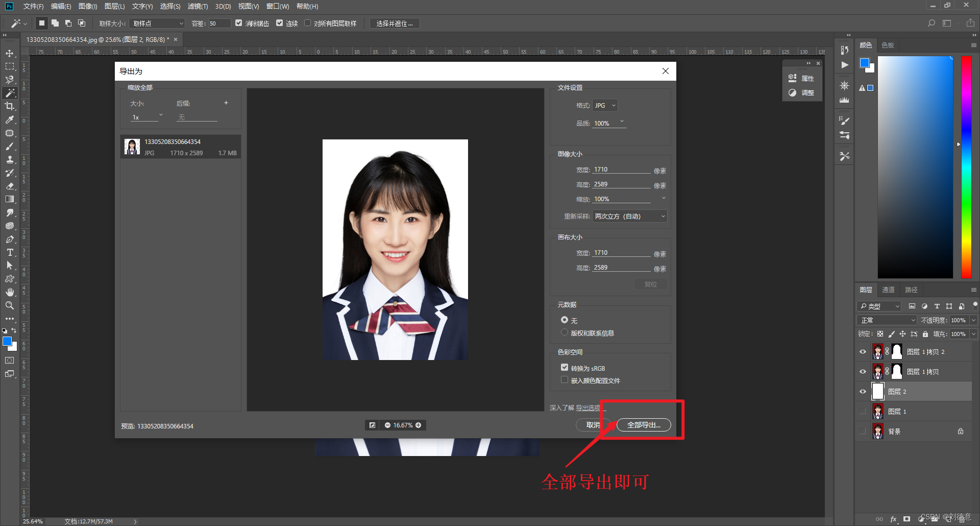The height and width of the screenshot is (526, 980).
Task: Select the metadata 无 radio option
Action: tap(564, 320)
